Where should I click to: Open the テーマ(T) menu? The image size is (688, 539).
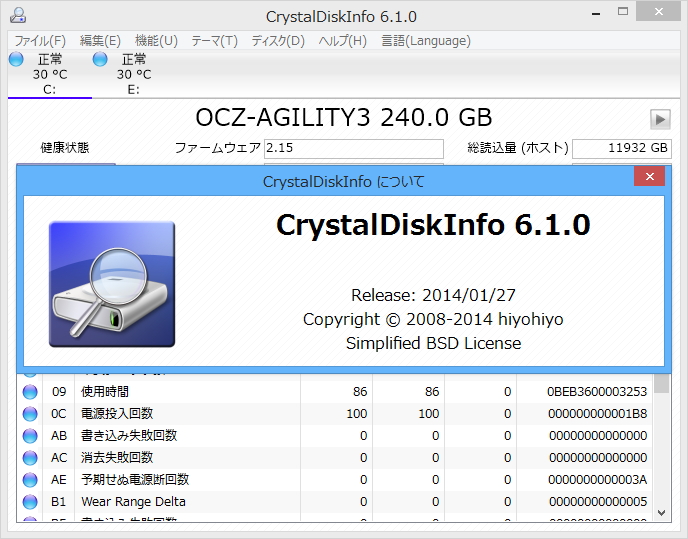[x=214, y=41]
